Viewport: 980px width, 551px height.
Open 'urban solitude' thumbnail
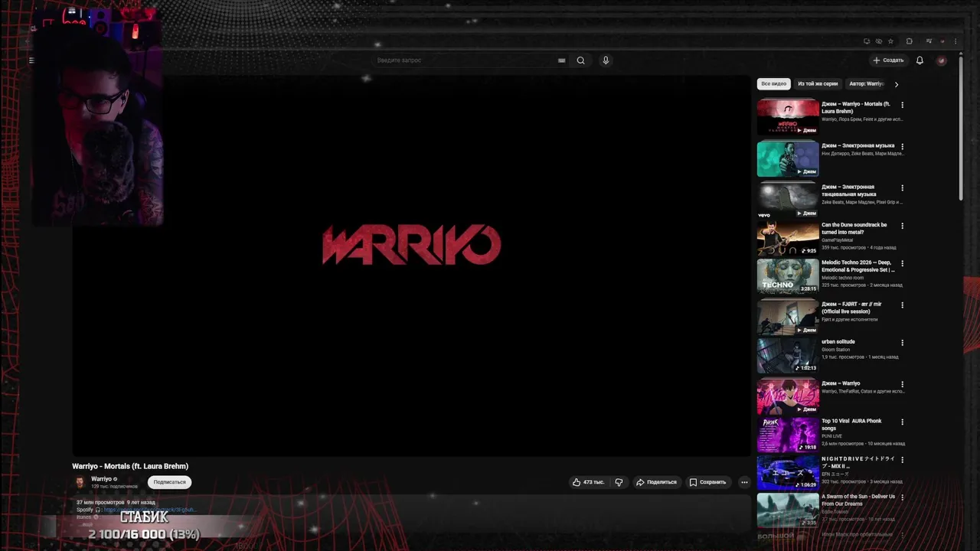[788, 355]
